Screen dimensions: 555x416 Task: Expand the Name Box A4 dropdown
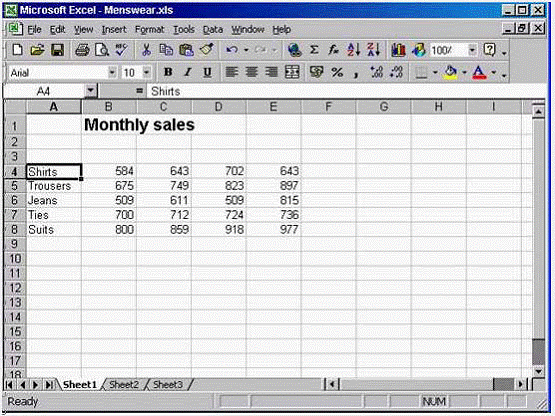[x=91, y=91]
